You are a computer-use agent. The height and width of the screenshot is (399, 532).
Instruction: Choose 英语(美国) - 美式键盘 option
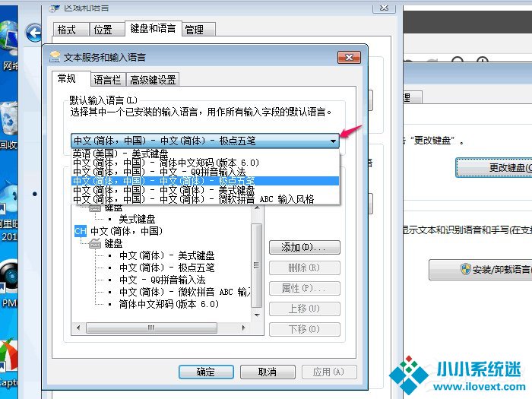pos(205,154)
